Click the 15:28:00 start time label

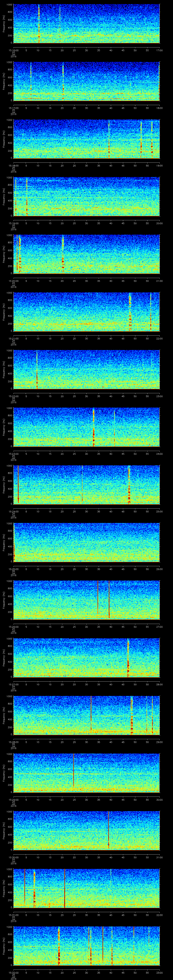[x=14, y=742]
